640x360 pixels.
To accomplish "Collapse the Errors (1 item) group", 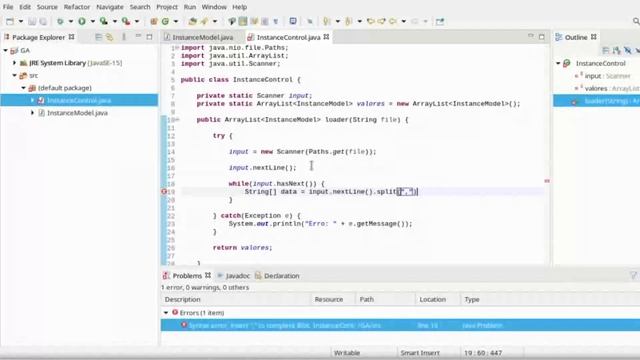I will coord(166,313).
